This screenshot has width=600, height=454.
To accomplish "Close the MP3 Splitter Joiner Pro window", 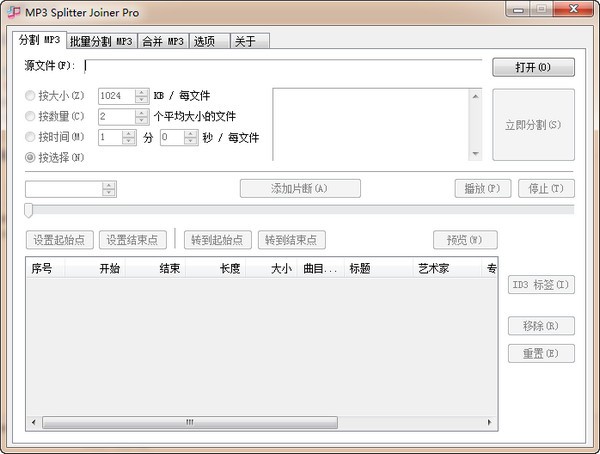I will [x=573, y=9].
